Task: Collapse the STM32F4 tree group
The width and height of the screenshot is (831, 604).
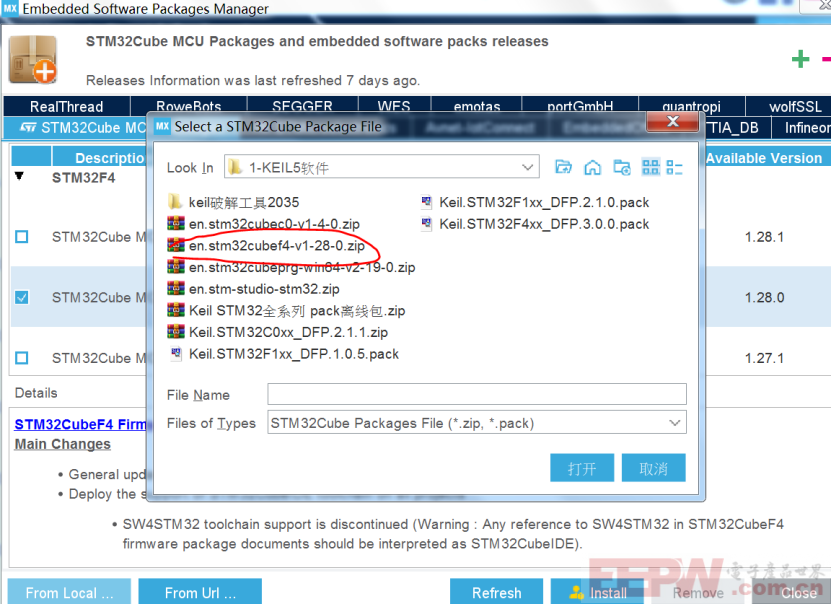Action: [x=19, y=176]
